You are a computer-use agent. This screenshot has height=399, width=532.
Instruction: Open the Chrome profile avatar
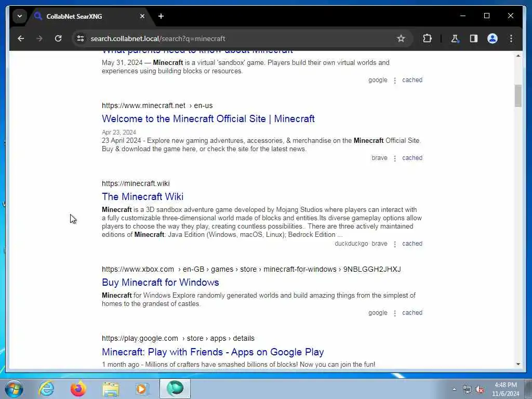493,38
